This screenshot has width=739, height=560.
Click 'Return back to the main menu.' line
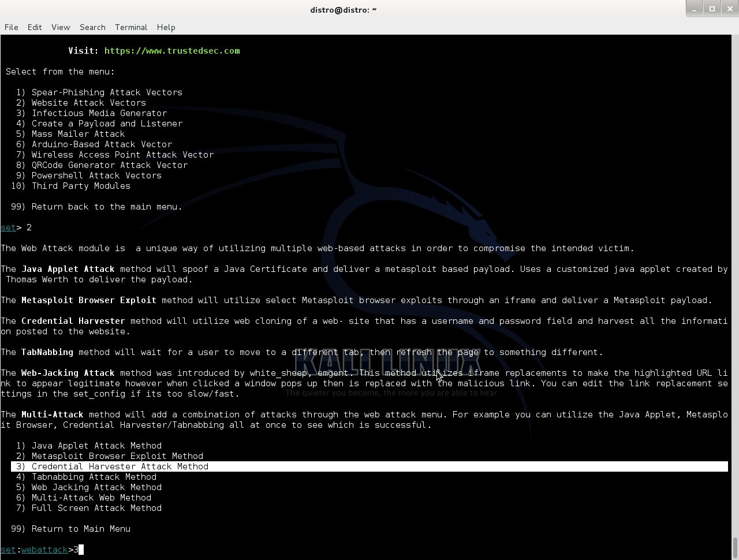click(96, 207)
